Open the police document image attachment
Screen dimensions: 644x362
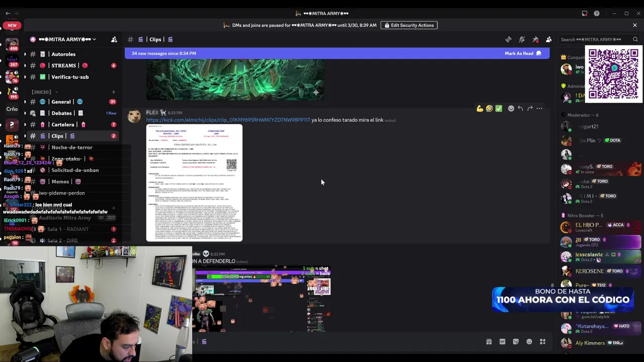(194, 183)
